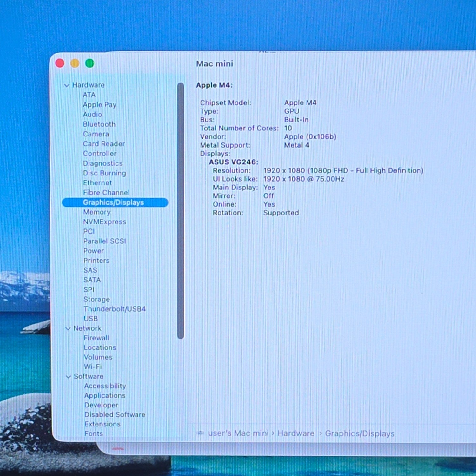Open the Applications software list

coord(105,396)
